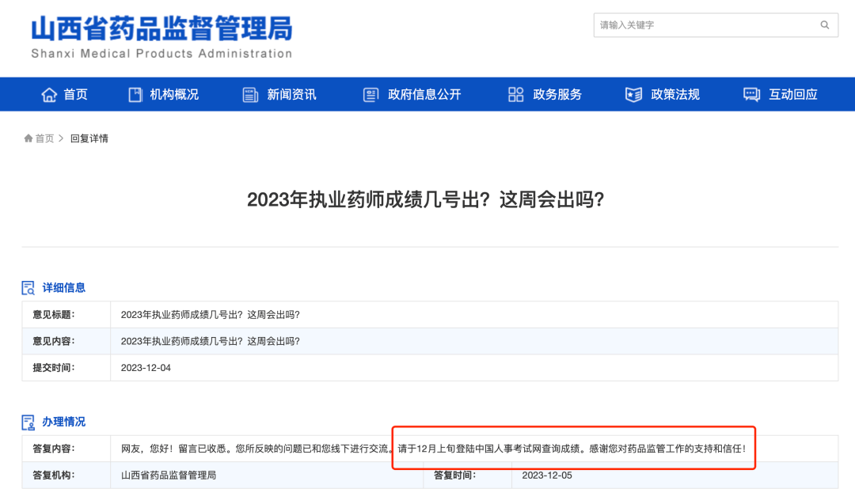
Task: Click the breadcrumb 首页 link
Action: [x=44, y=138]
